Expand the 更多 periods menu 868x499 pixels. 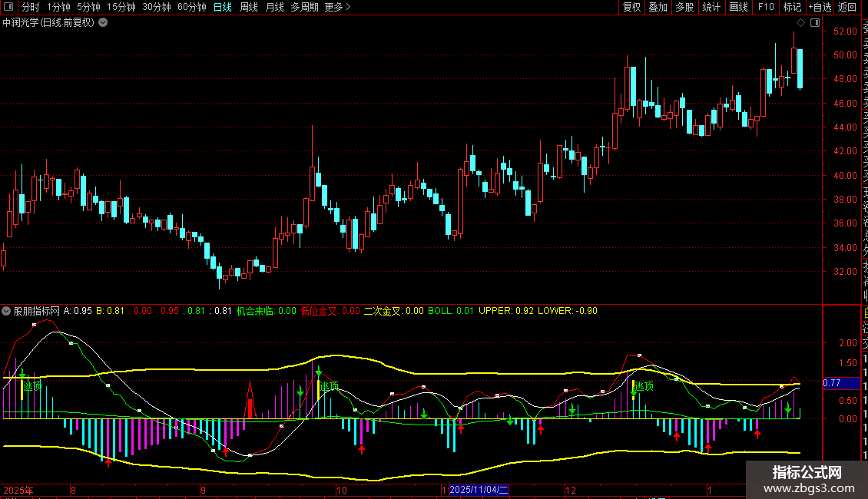[338, 7]
